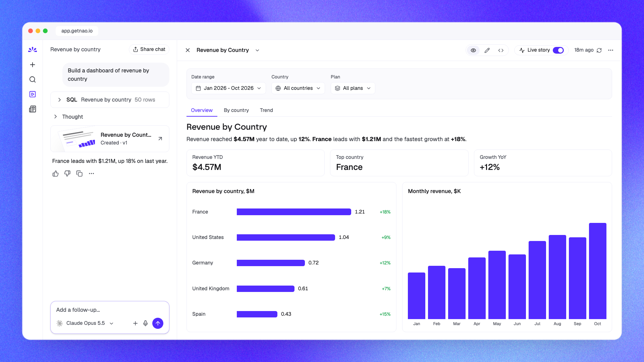Add attachment with plus in chat input
The height and width of the screenshot is (362, 644).
pyautogui.click(x=135, y=323)
